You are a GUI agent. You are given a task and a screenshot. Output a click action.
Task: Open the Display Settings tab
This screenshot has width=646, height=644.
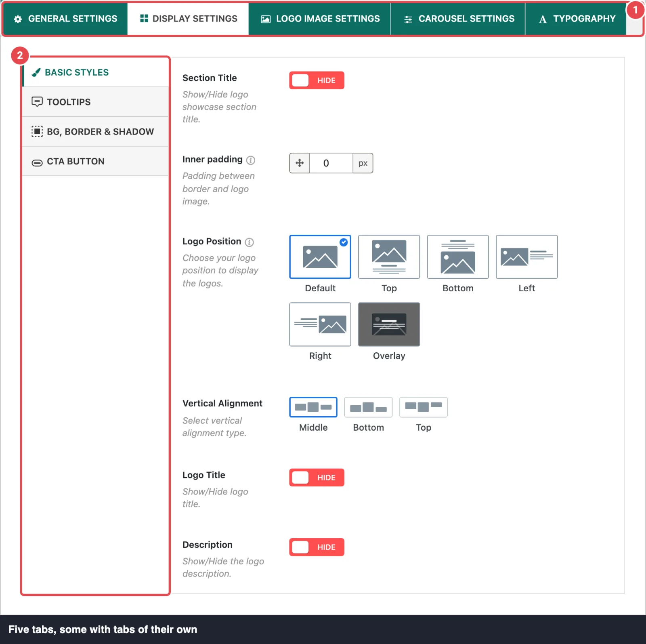coord(188,19)
